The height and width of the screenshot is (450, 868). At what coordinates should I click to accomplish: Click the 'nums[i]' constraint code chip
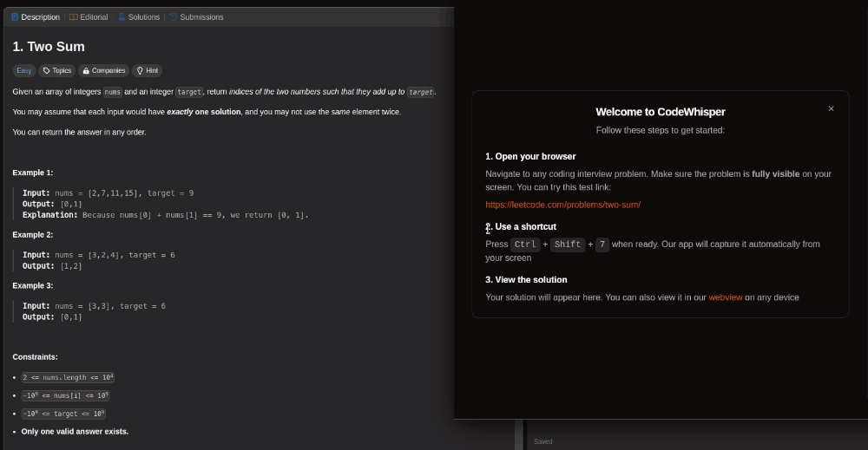click(x=65, y=395)
